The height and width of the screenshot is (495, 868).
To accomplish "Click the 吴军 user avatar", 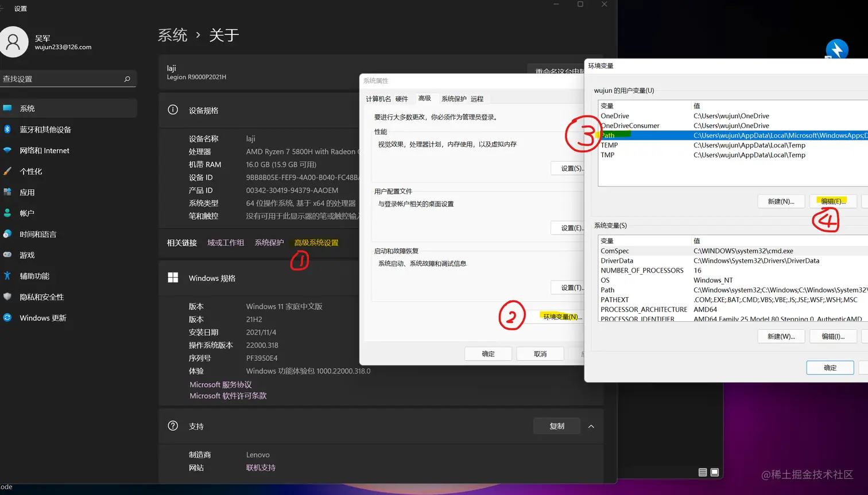I will coord(14,41).
